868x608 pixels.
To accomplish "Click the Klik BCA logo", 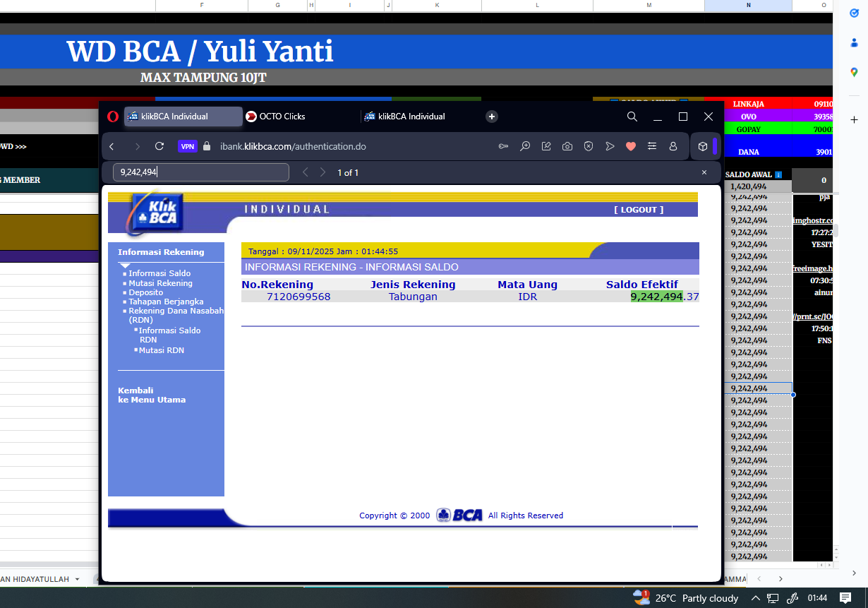I will click(x=157, y=213).
